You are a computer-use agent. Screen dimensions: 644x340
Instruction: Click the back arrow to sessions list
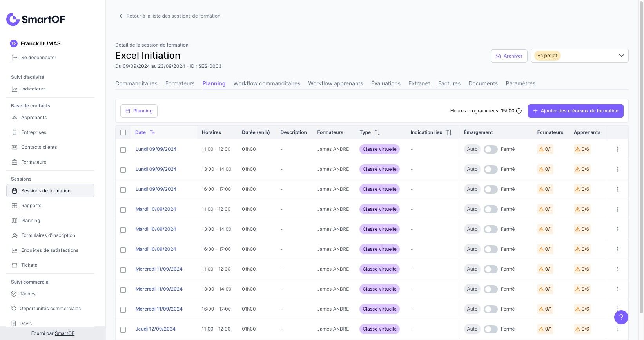[121, 16]
